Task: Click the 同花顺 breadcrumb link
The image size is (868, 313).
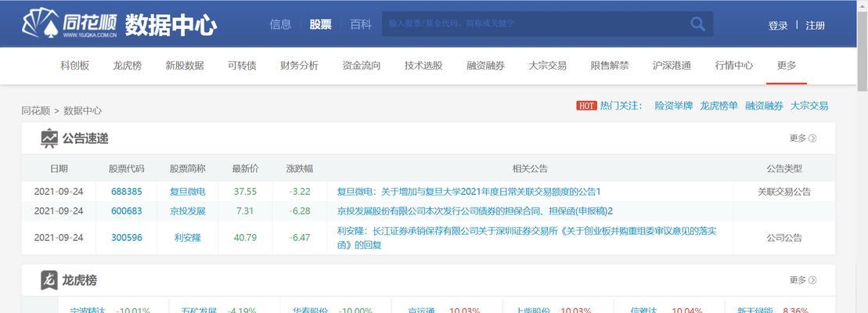Action: pos(36,110)
